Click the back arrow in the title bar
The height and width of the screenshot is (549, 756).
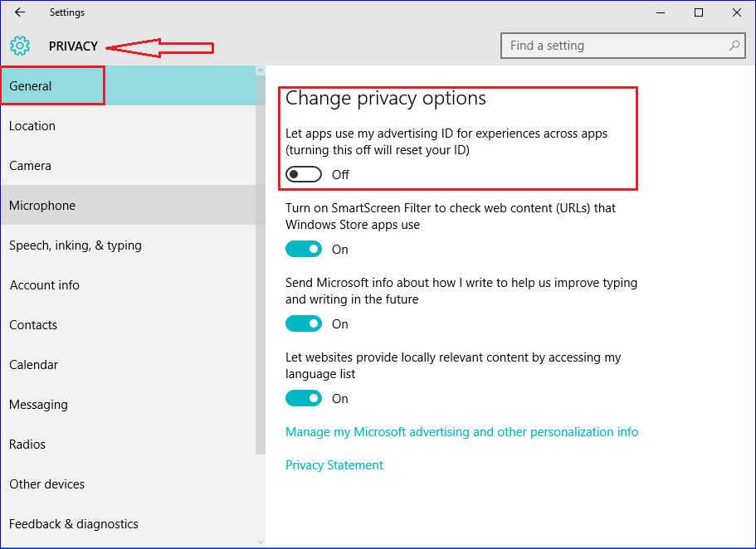pos(20,12)
